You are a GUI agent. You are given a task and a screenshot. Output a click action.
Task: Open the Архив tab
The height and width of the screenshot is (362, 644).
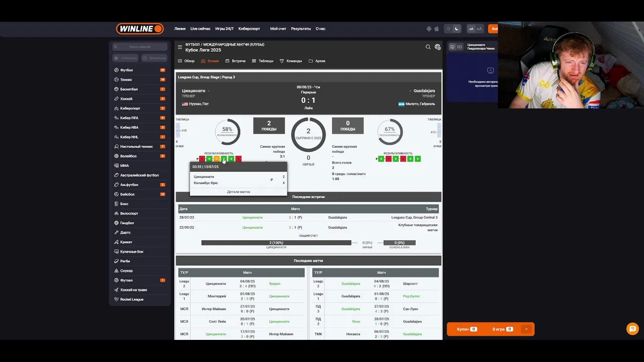317,61
